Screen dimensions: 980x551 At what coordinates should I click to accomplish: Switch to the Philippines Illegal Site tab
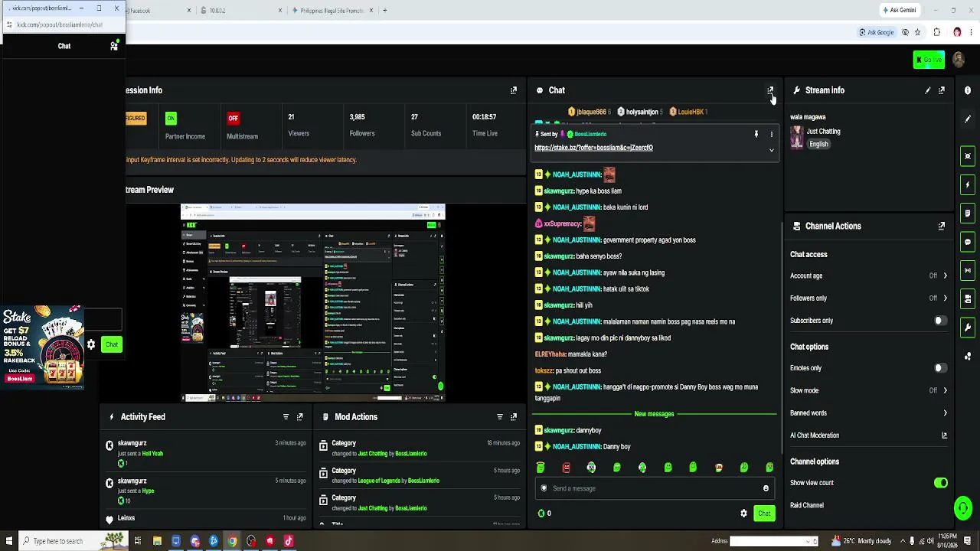[x=332, y=11]
